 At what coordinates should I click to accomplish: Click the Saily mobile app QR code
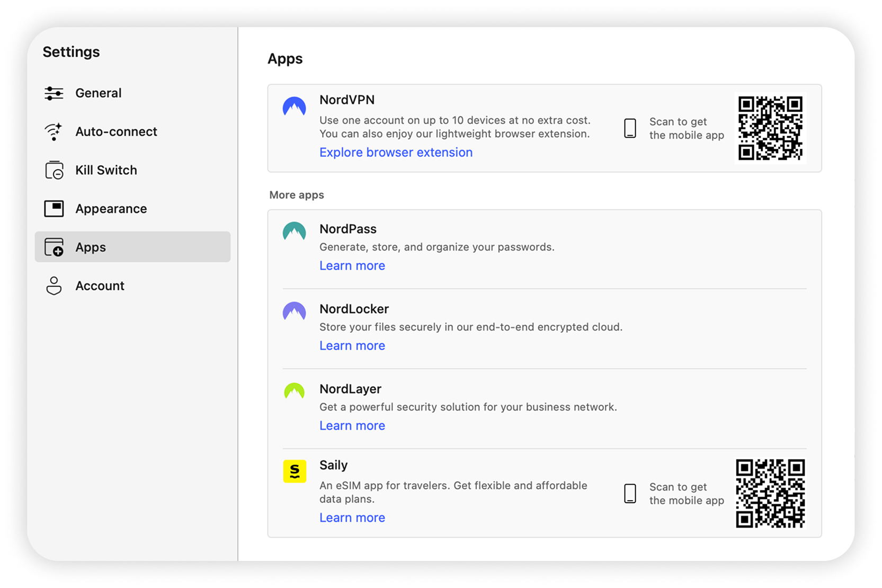pyautogui.click(x=770, y=494)
